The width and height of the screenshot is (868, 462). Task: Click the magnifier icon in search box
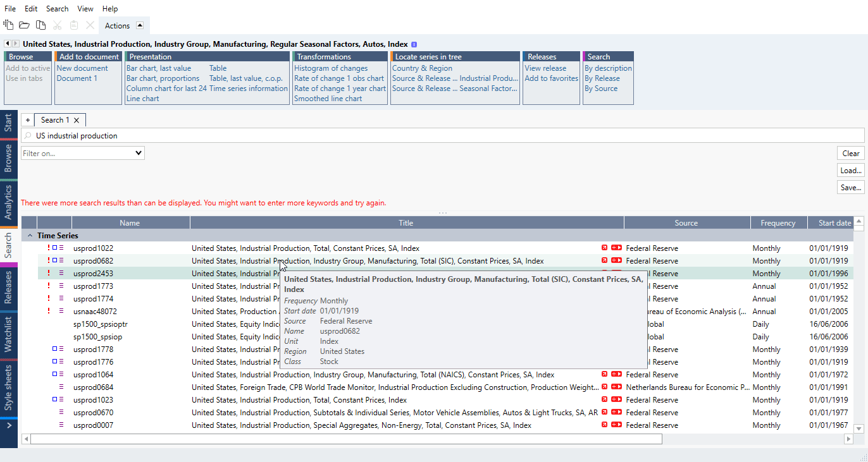coord(28,136)
